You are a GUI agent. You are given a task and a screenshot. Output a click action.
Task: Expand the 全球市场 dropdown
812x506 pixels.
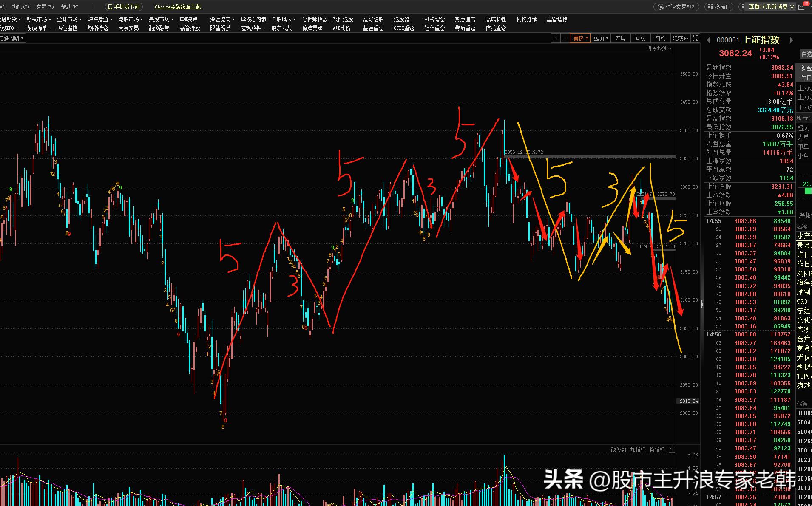pyautogui.click(x=69, y=19)
